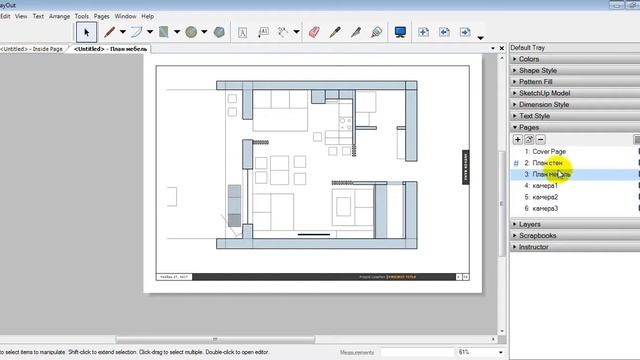Select the arrow Select tool

87,32
